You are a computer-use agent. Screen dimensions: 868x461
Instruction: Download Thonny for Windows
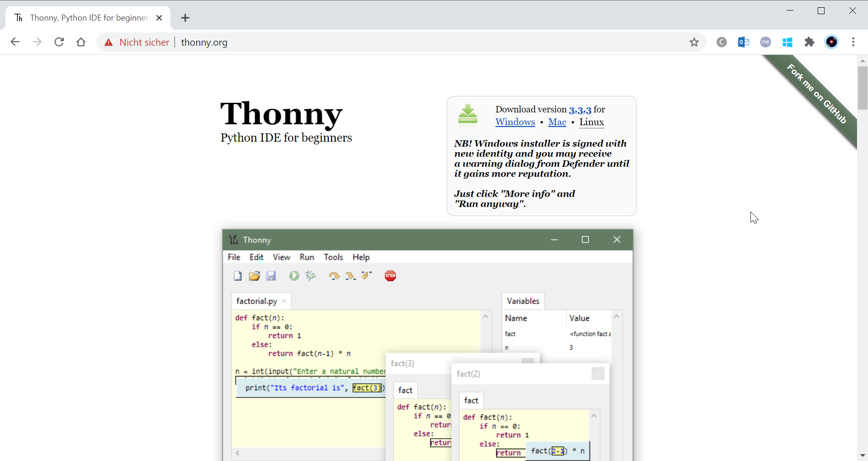515,122
